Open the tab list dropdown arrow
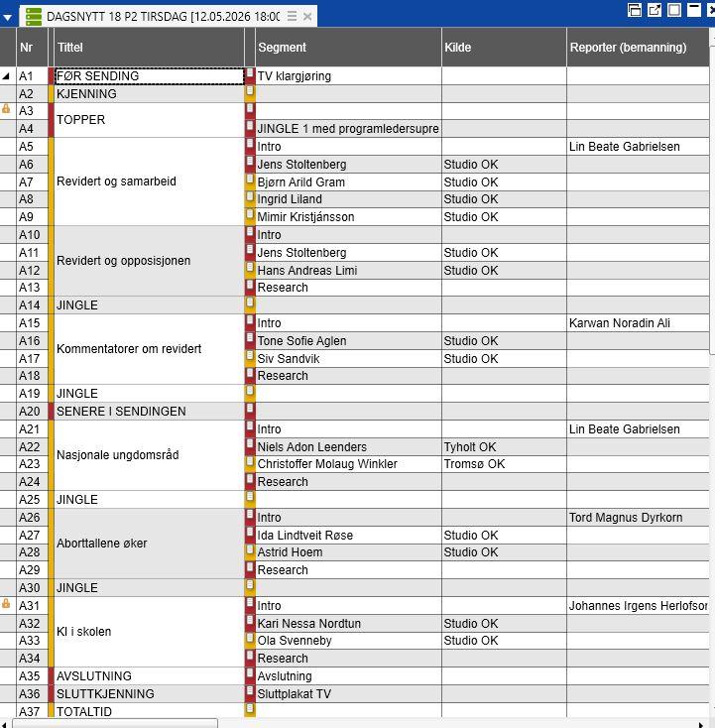Viewport: 715px width, 728px height. [7, 17]
